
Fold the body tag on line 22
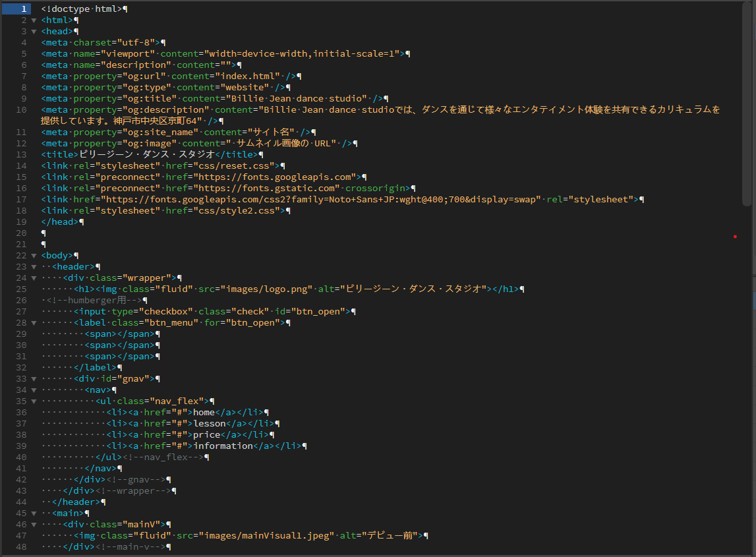[x=34, y=256]
